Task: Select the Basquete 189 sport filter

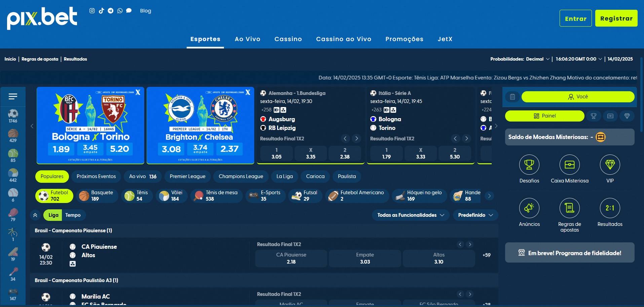Action: [97, 196]
